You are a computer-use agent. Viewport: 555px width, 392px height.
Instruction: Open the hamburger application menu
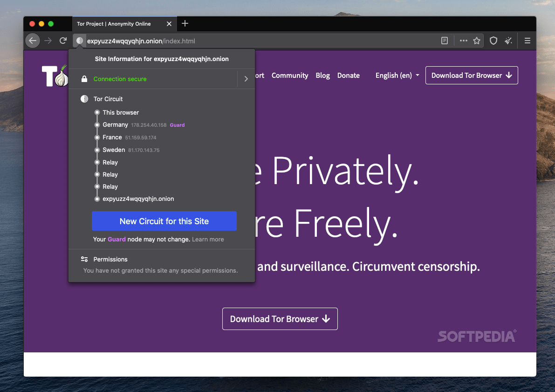tap(528, 41)
